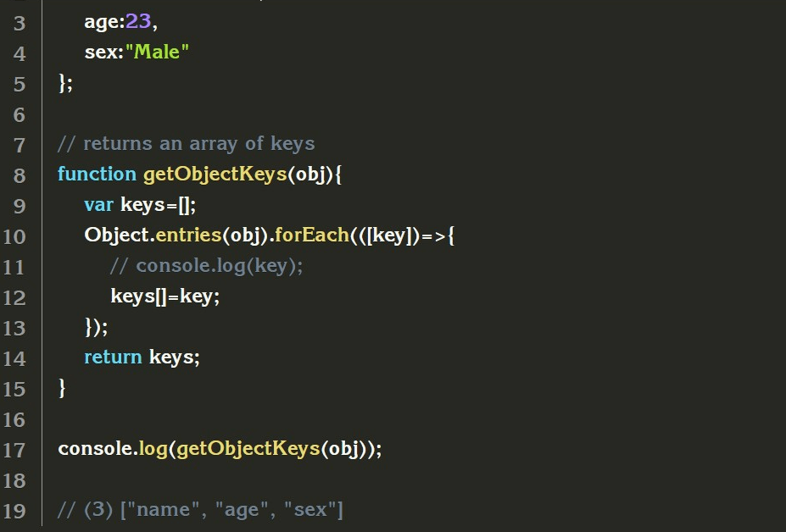
Task: Click the output comment on line 19
Action: [x=200, y=510]
